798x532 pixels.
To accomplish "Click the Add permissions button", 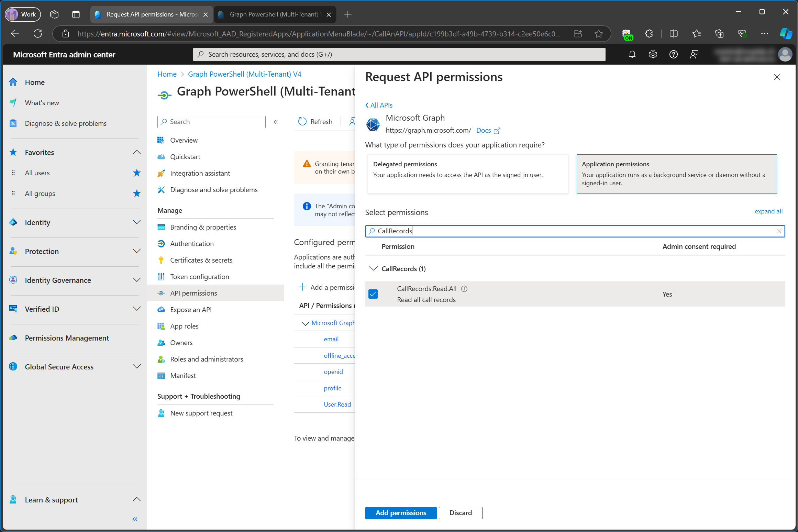I will pos(401,513).
